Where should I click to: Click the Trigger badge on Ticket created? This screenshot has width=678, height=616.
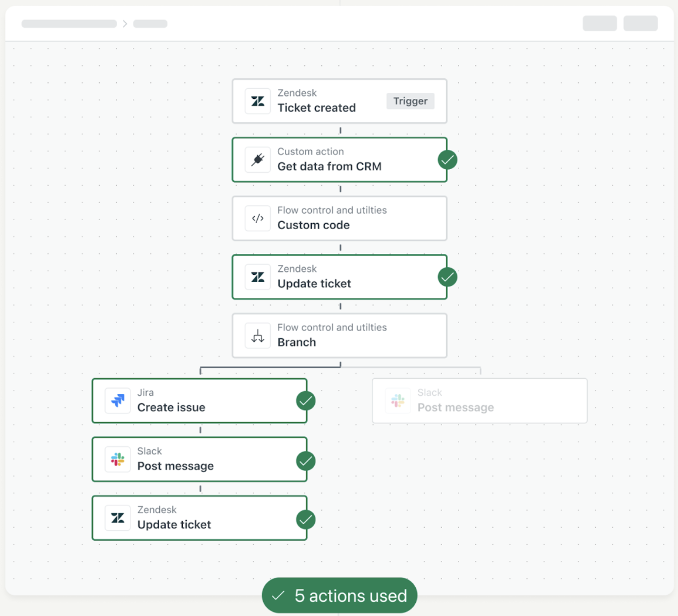pyautogui.click(x=410, y=101)
